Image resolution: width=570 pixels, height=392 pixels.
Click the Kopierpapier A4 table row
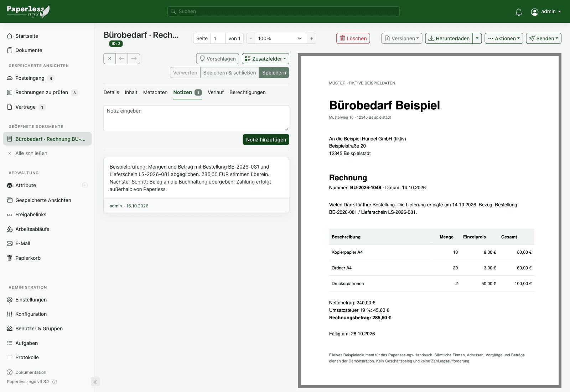[x=431, y=252]
